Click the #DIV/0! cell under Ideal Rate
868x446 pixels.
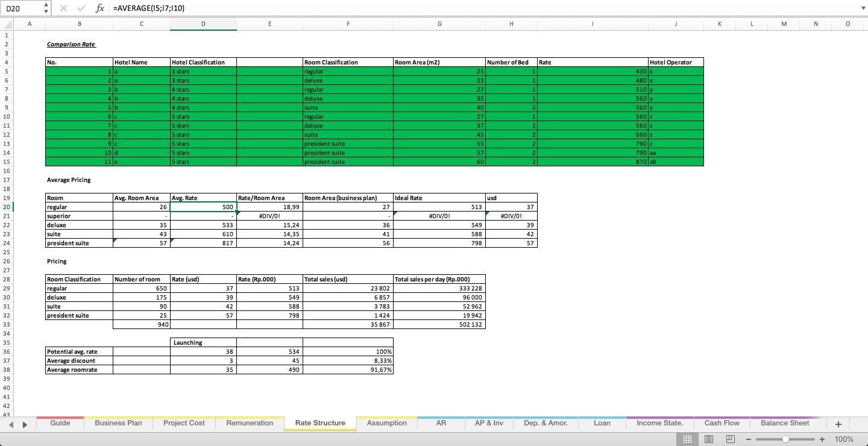click(x=439, y=216)
